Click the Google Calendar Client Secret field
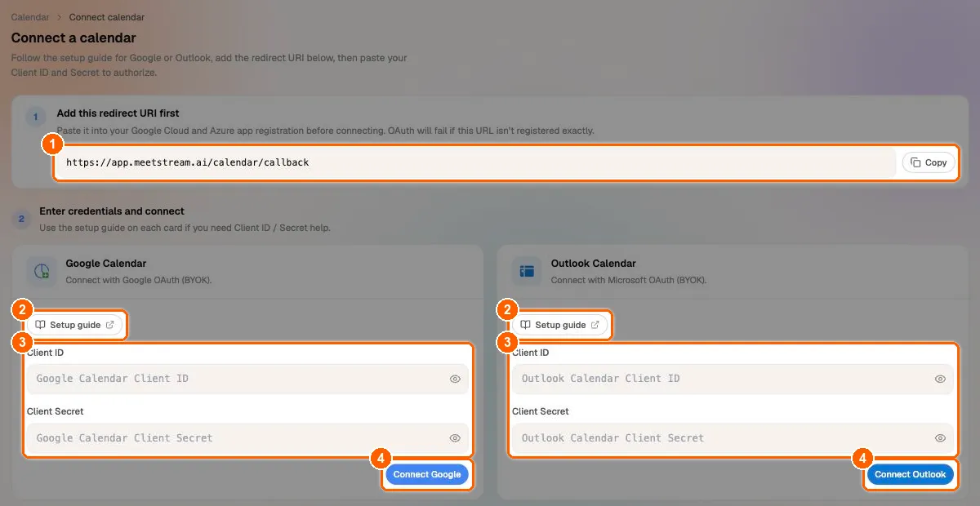The image size is (980, 506). coord(247,438)
